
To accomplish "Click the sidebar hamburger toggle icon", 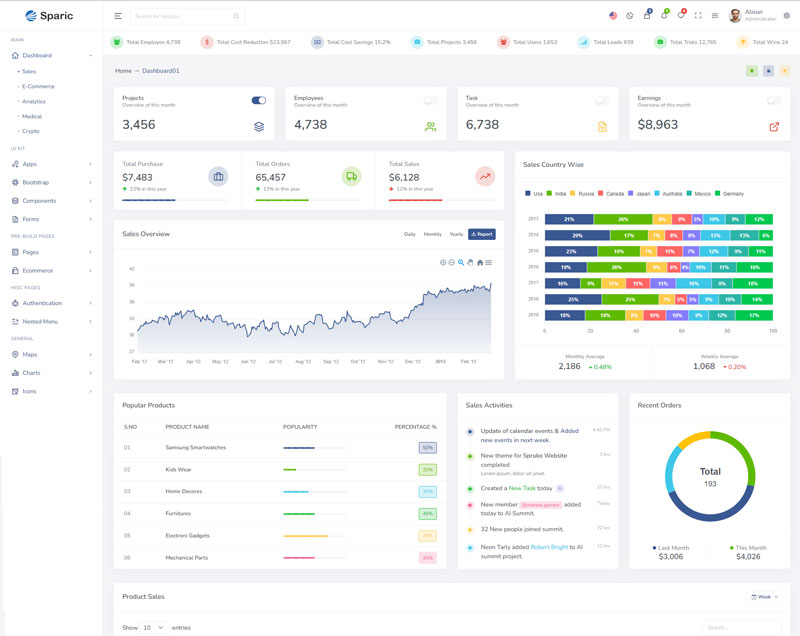I will point(118,16).
